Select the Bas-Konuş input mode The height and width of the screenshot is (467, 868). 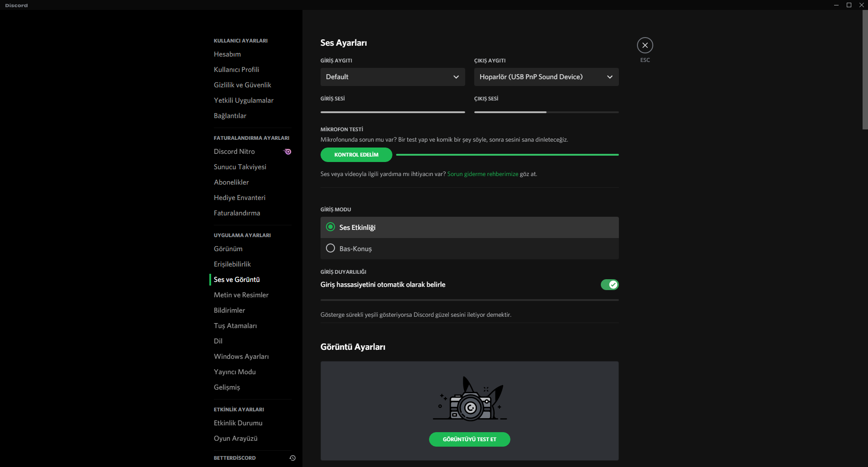click(x=330, y=248)
